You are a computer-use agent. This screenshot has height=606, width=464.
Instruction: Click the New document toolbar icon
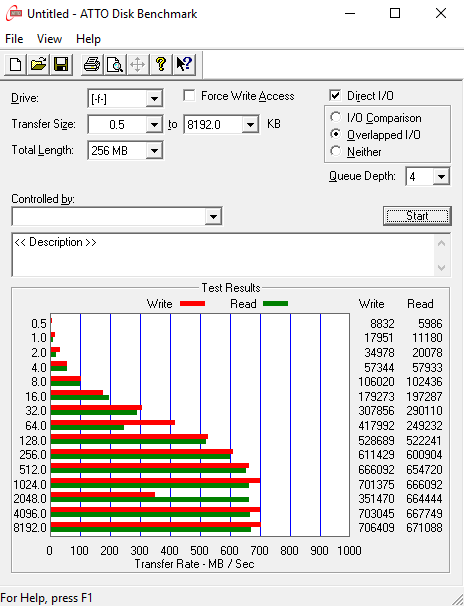point(15,64)
